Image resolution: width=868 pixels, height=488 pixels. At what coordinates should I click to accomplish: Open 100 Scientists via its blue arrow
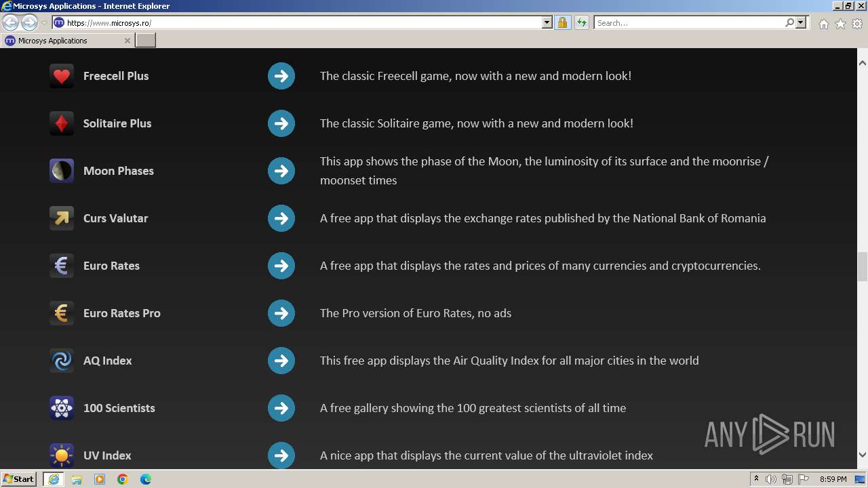tap(281, 408)
